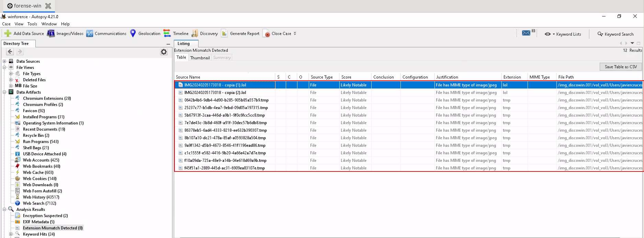Viewport: 644px width, 238px height.
Task: Select row 8b107a10-dc21-478a-85af-a0593828a504.tmp
Action: pos(408,138)
